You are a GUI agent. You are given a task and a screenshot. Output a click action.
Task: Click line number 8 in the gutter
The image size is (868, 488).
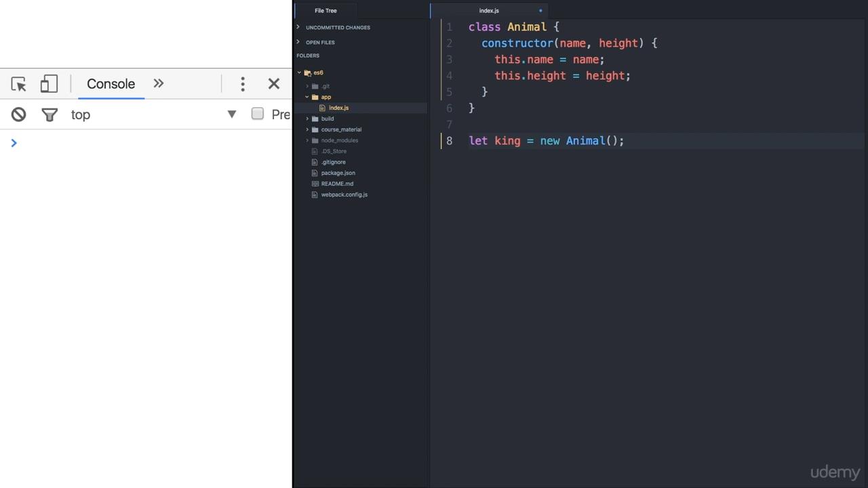449,141
